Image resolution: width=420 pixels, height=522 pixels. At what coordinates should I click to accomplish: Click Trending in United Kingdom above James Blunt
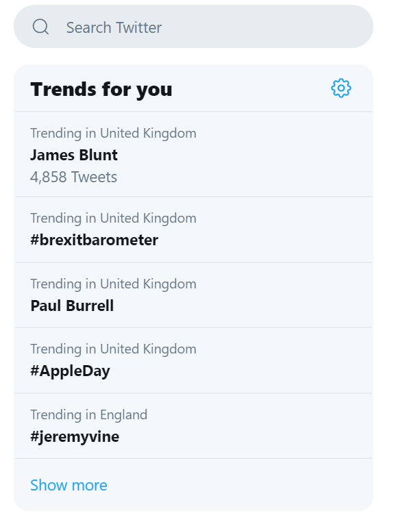tap(113, 133)
